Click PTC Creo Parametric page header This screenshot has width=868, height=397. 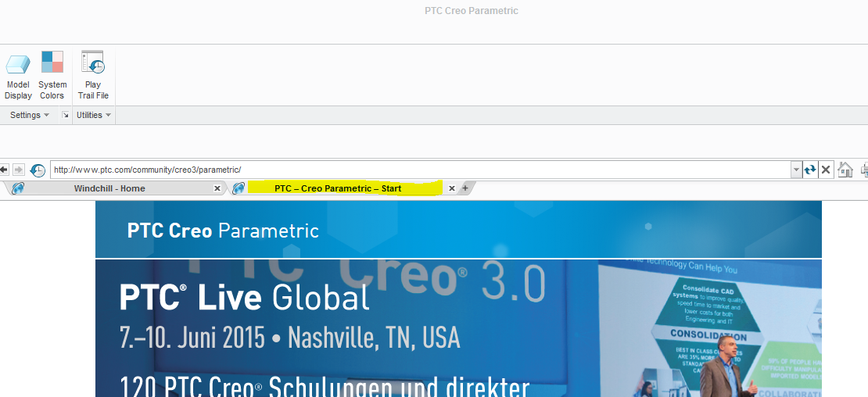pos(458,230)
